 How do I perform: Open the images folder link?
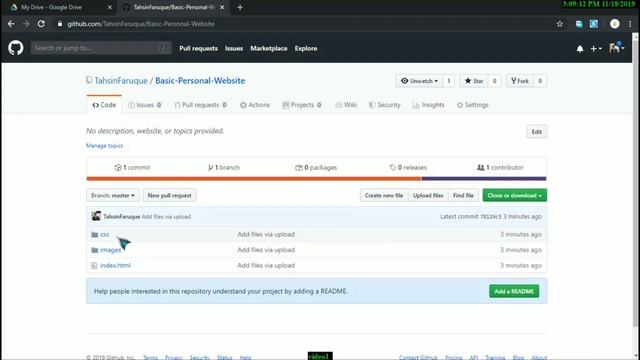click(x=110, y=250)
